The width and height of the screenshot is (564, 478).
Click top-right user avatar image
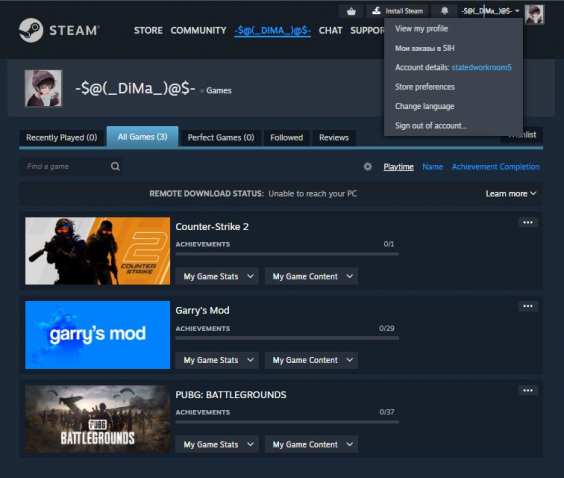tap(534, 14)
